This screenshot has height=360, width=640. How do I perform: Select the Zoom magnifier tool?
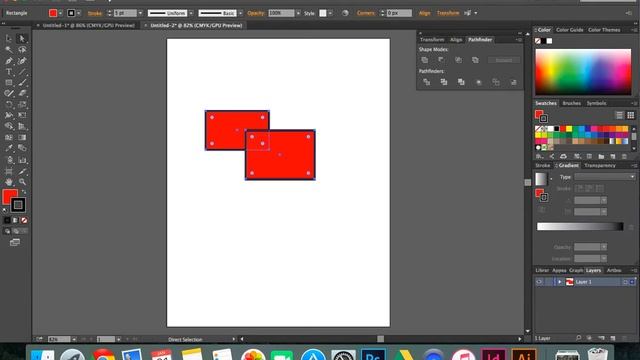(x=22, y=182)
